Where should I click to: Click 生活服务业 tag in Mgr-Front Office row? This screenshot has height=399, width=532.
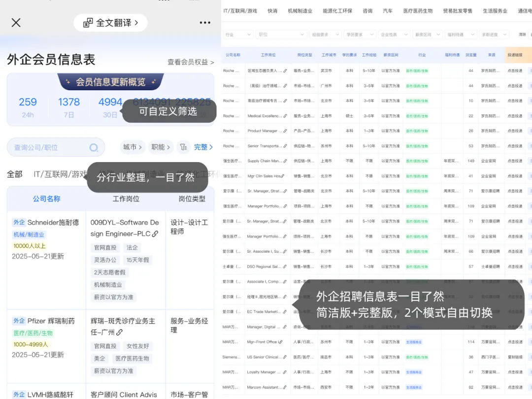coord(414,342)
